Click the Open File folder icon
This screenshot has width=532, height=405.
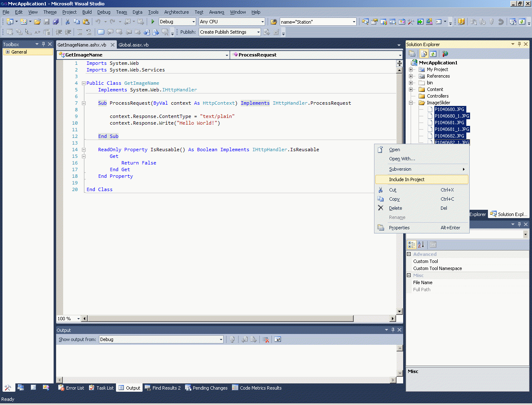pos(37,22)
